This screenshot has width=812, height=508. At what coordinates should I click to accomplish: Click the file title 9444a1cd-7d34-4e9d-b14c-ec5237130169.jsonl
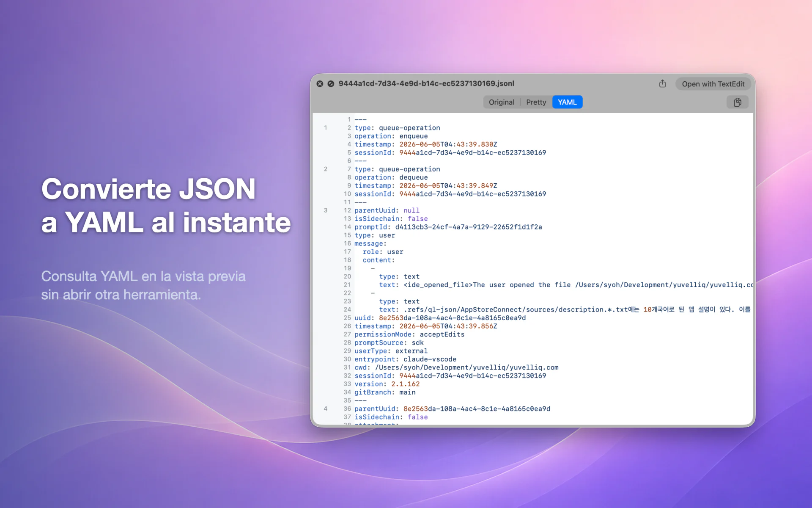click(x=426, y=84)
